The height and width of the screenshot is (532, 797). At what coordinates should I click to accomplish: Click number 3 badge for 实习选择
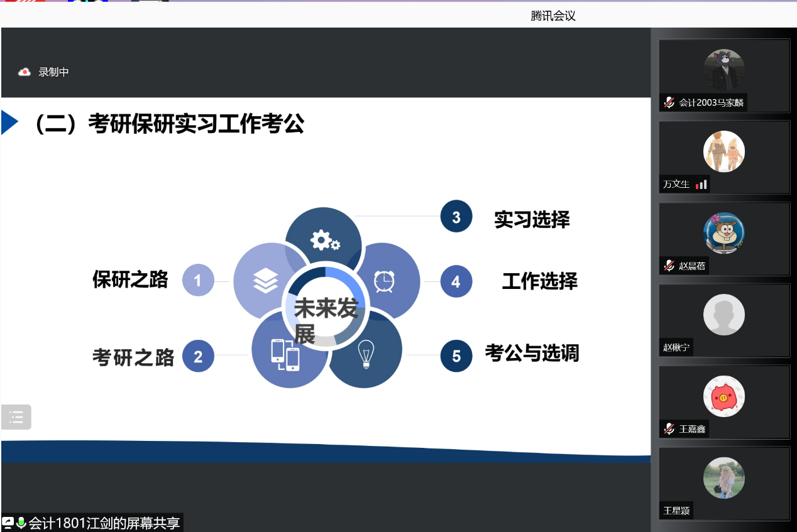tap(456, 217)
